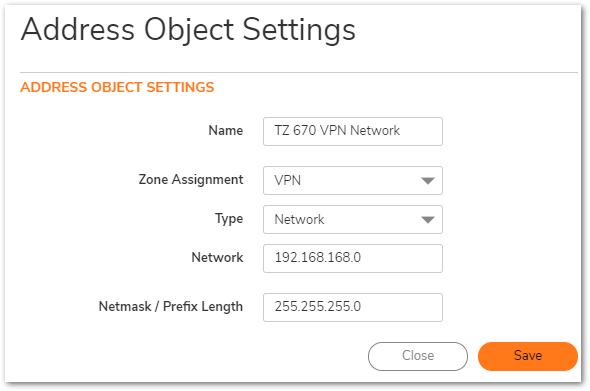This screenshot has height=391, width=590.
Task: Open the Zone Assignment dropdown showing VPN
Action: pyautogui.click(x=353, y=181)
